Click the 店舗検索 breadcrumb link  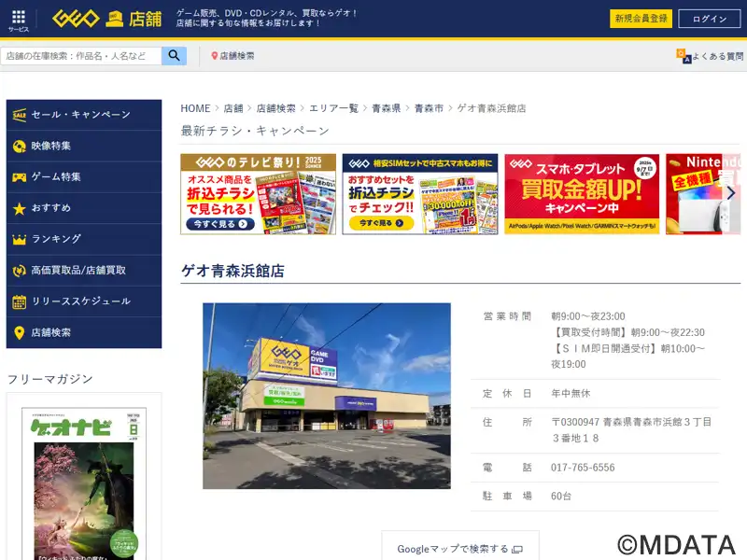coord(275,108)
